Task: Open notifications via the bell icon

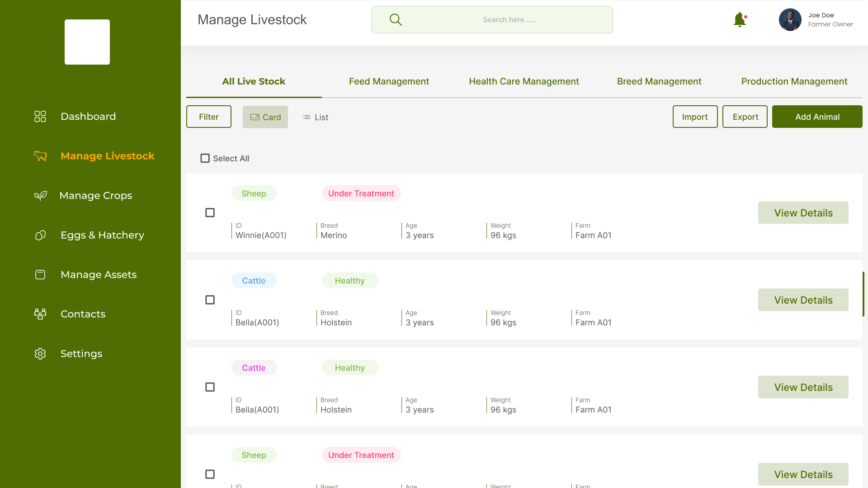Action: coord(740,20)
